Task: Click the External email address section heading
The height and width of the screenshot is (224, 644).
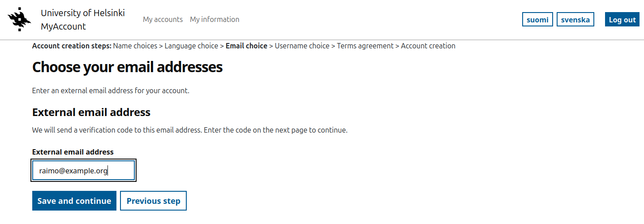Action: 91,112
